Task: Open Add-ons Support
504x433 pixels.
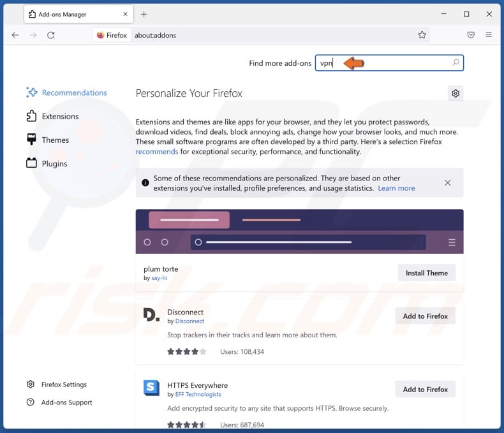Action: coord(59,402)
